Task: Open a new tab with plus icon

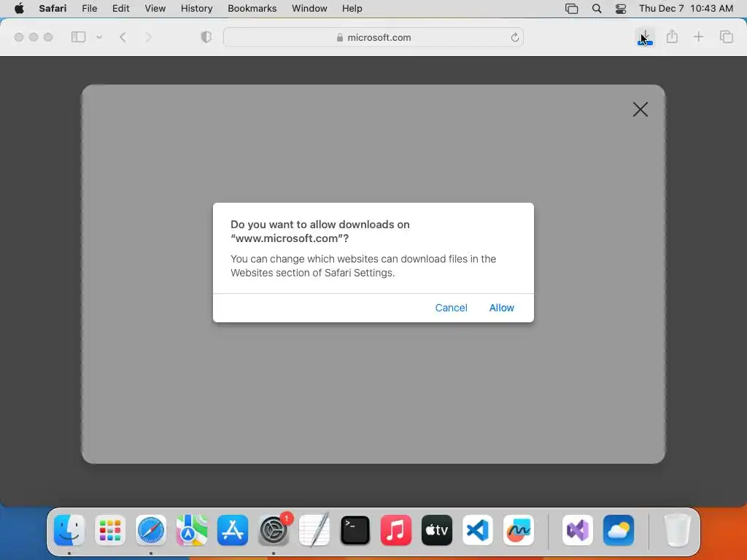Action: pyautogui.click(x=698, y=36)
